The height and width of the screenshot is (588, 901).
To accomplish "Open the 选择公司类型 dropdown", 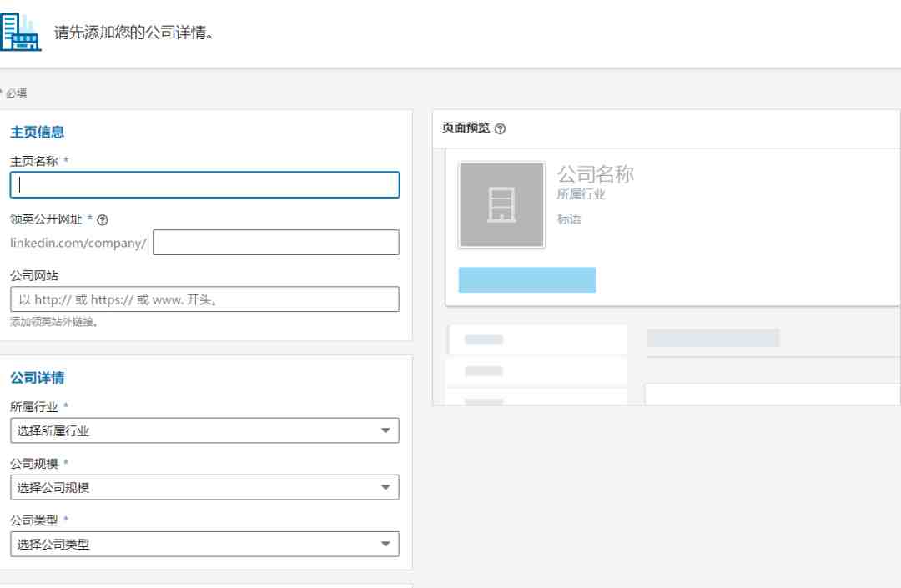I will pyautogui.click(x=204, y=545).
